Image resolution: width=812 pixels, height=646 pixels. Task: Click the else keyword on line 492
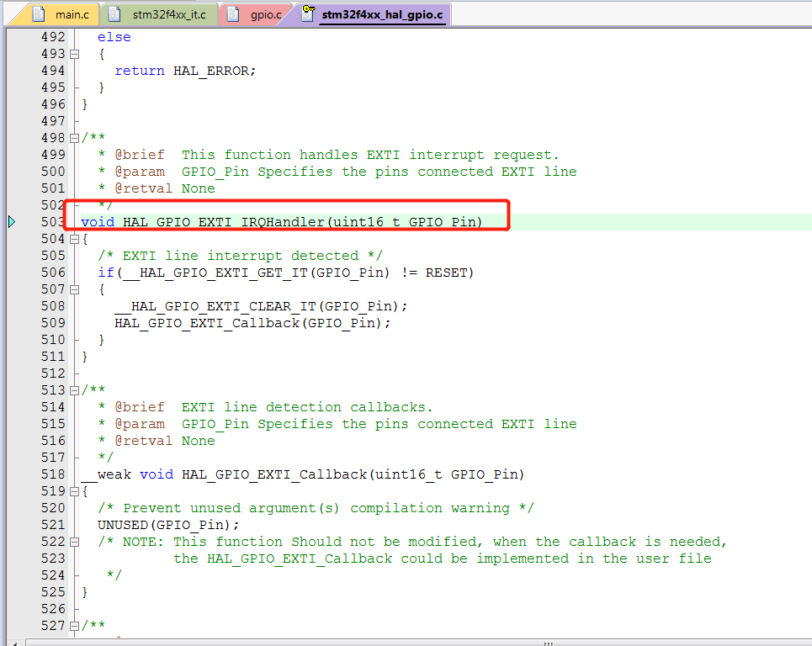coord(114,37)
